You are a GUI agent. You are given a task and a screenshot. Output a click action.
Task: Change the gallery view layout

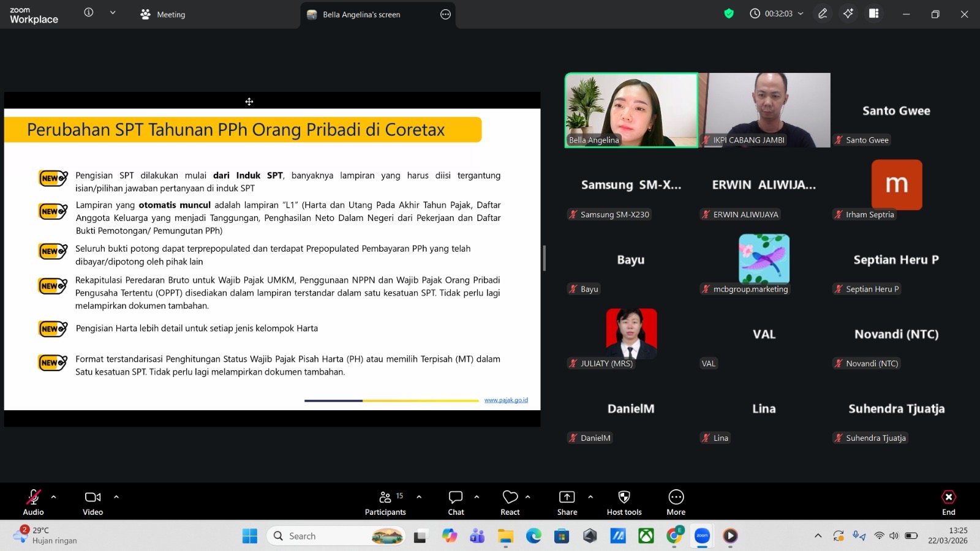(874, 13)
